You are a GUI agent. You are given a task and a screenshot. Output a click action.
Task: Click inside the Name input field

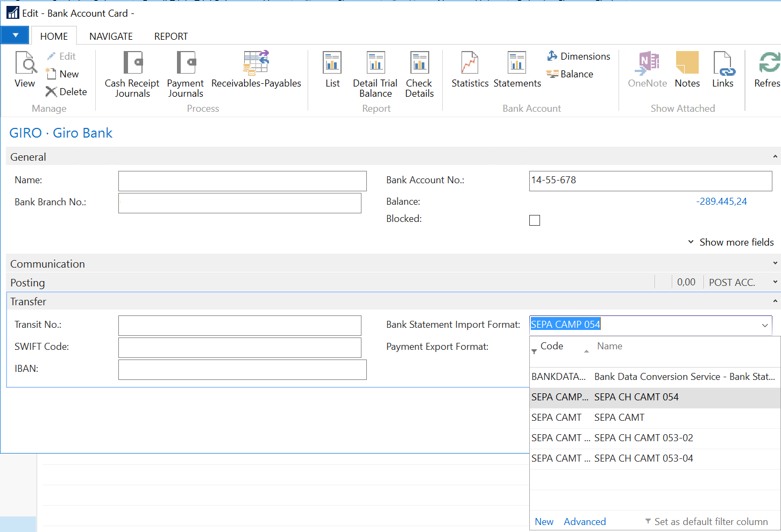[x=243, y=181]
